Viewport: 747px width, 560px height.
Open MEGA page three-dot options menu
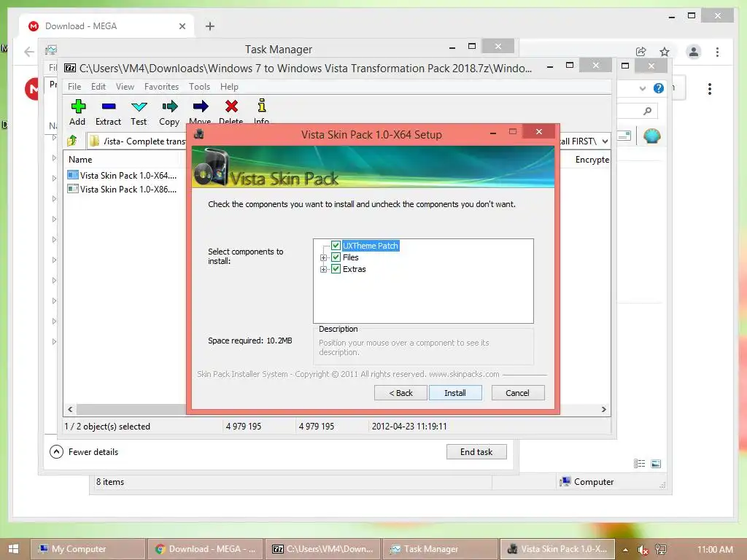(x=709, y=88)
